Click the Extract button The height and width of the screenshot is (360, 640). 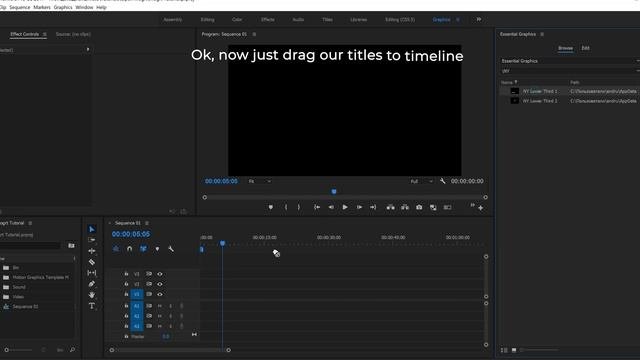click(405, 207)
